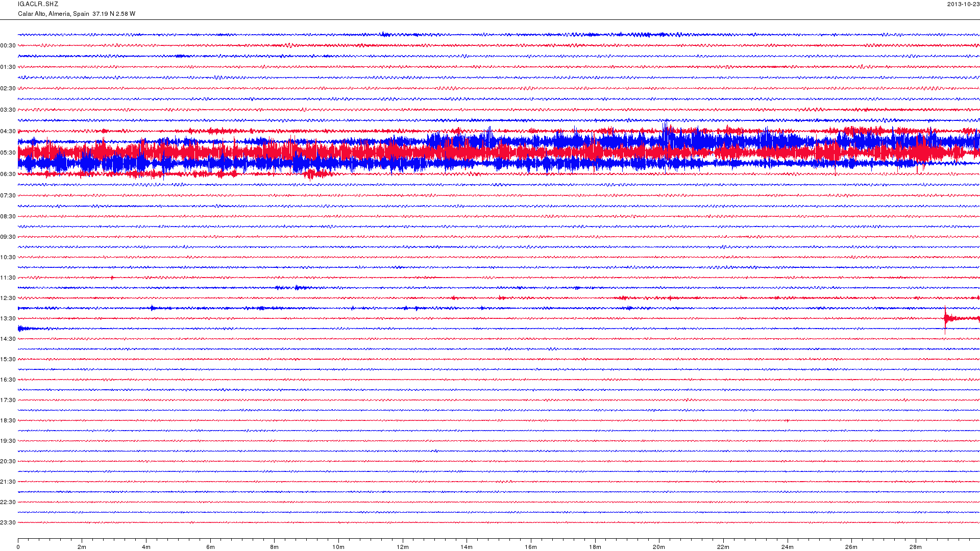
Task: Select the 13:30 time label
Action: click(x=8, y=319)
